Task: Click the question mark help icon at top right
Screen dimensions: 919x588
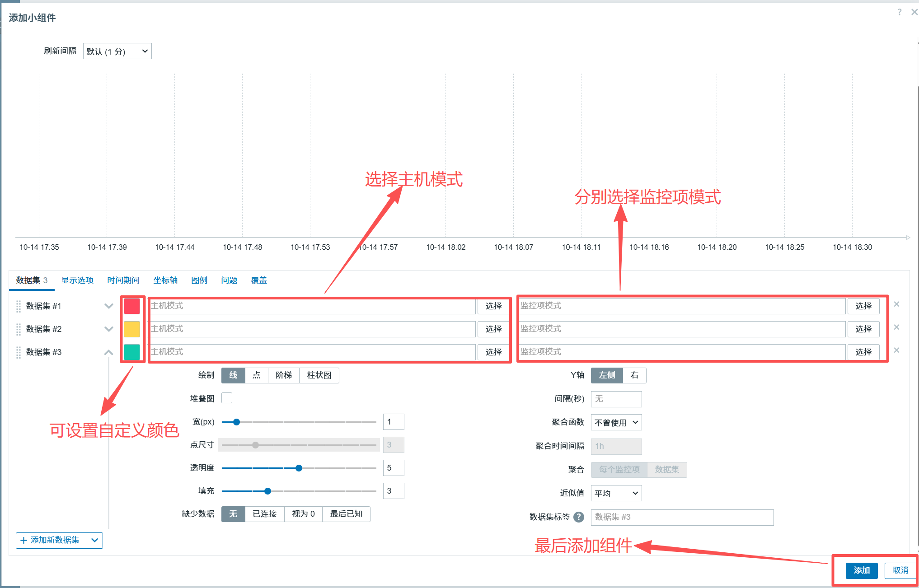Action: (x=900, y=12)
